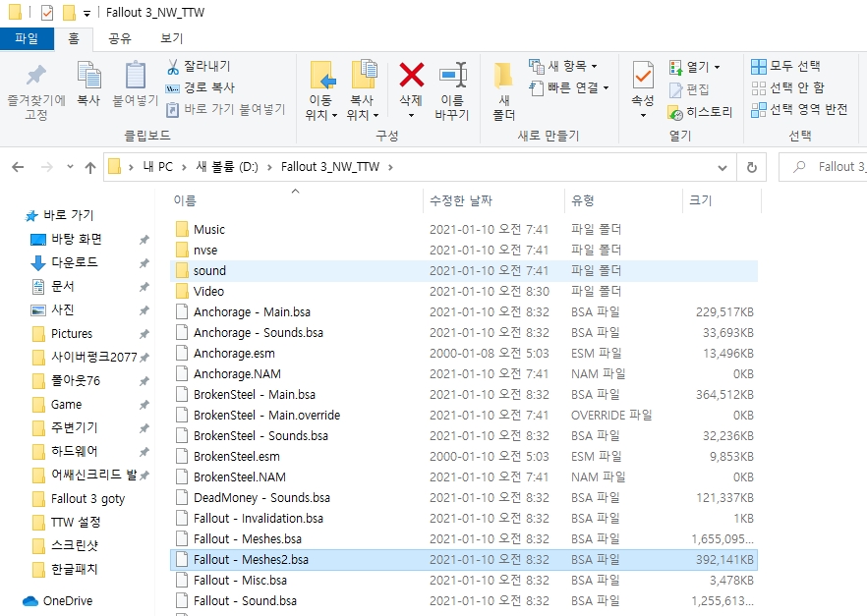The height and width of the screenshot is (616, 867).
Task: Open TTW 설정 folder in navigation pane
Action: [67, 522]
